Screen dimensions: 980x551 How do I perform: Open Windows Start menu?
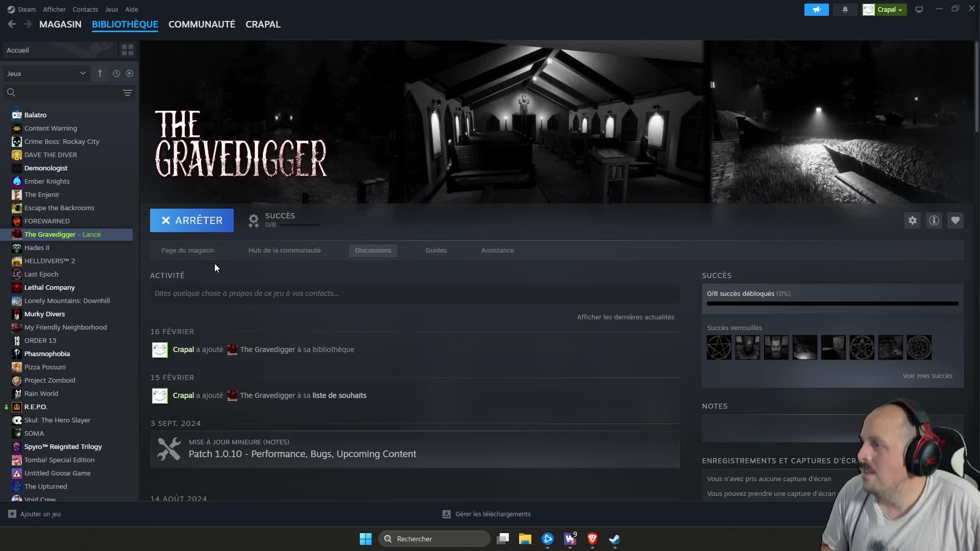[x=365, y=539]
